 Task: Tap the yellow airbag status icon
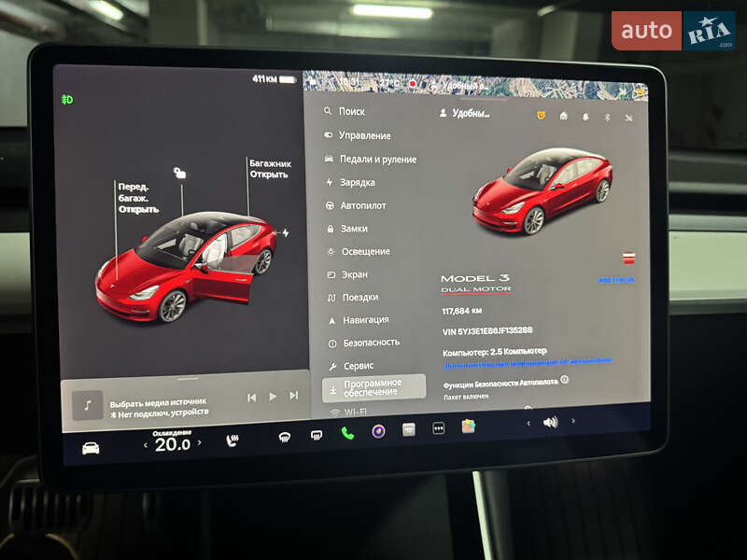click(x=640, y=92)
